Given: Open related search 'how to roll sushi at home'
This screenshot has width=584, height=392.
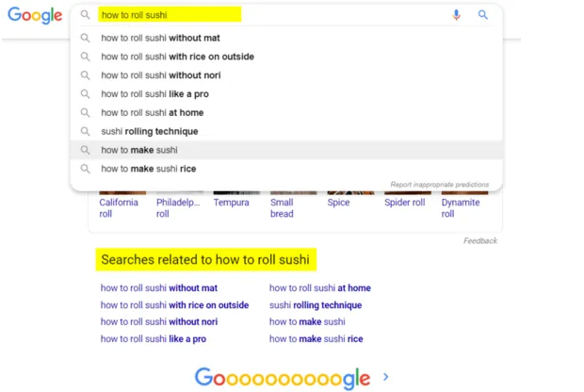Looking at the screenshot, I should click(x=320, y=288).
